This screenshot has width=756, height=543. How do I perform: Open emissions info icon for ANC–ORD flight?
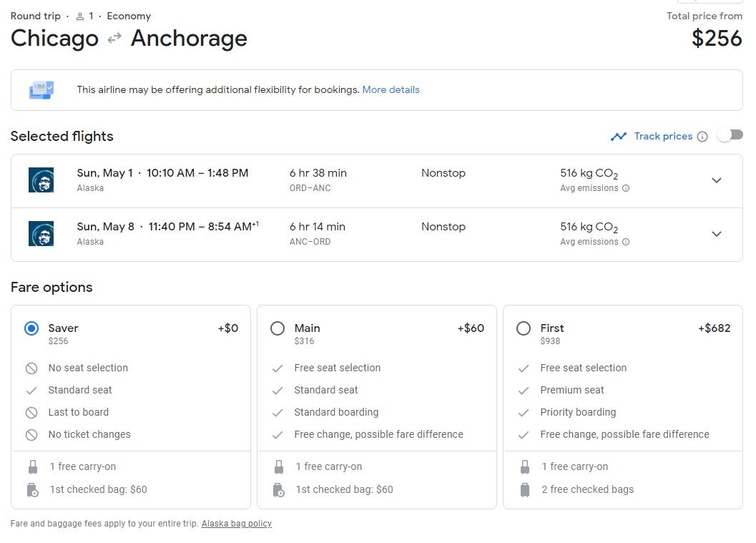pyautogui.click(x=626, y=242)
